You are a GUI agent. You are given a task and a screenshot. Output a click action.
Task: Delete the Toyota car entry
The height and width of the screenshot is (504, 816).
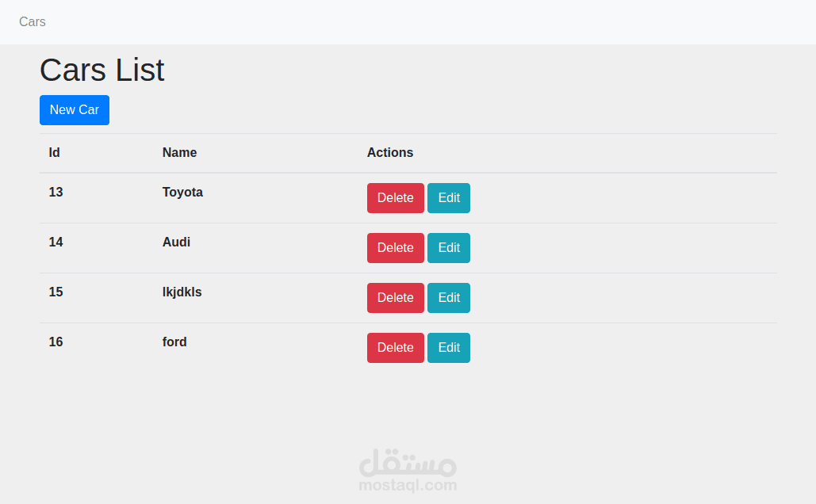point(395,198)
